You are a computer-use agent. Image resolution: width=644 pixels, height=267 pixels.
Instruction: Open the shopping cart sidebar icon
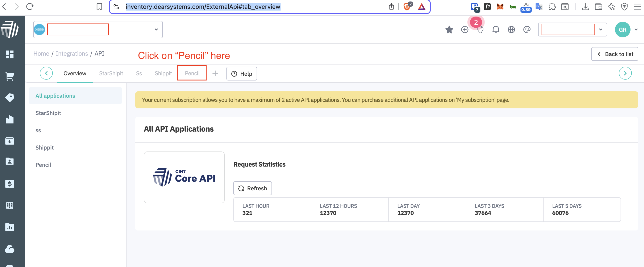coord(10,76)
